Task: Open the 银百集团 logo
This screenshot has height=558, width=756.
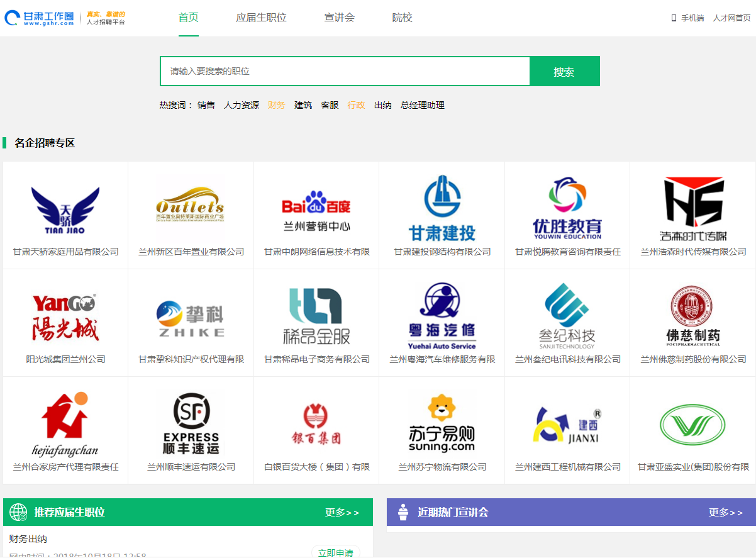Action: pyautogui.click(x=316, y=425)
